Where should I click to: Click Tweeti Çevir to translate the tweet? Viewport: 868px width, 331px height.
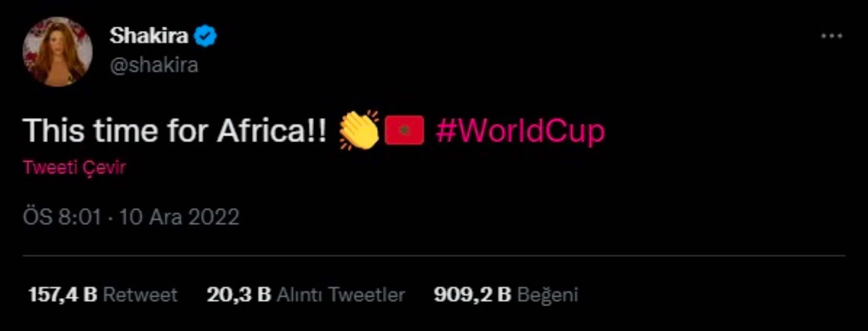click(74, 168)
